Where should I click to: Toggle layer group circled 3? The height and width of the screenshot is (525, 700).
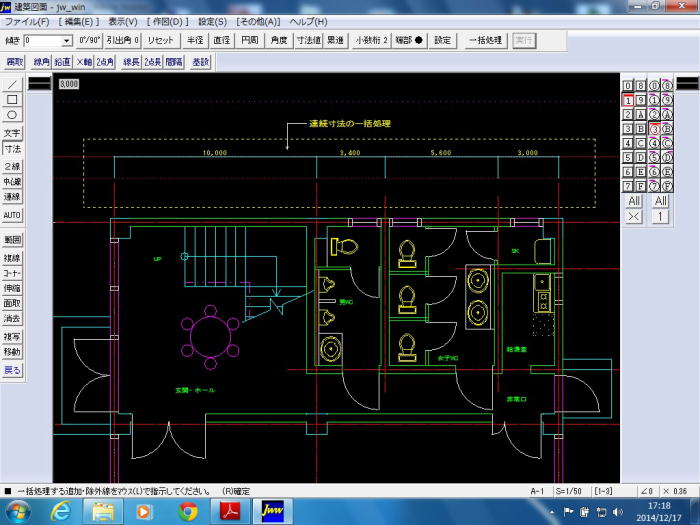click(x=654, y=129)
